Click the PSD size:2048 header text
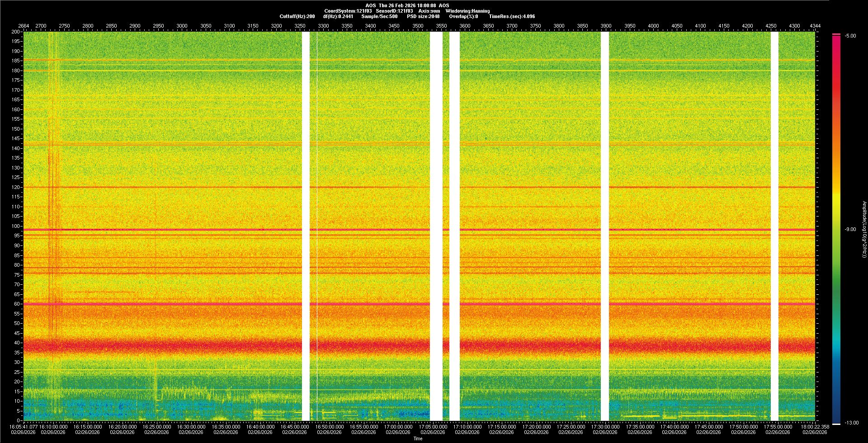Screen dimensions: 868x443 pos(423,16)
